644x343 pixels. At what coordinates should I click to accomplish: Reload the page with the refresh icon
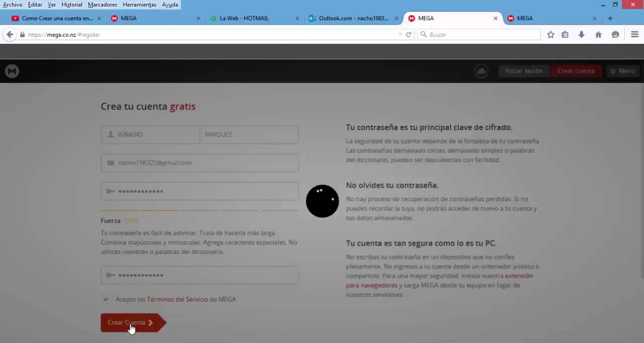[x=409, y=35]
